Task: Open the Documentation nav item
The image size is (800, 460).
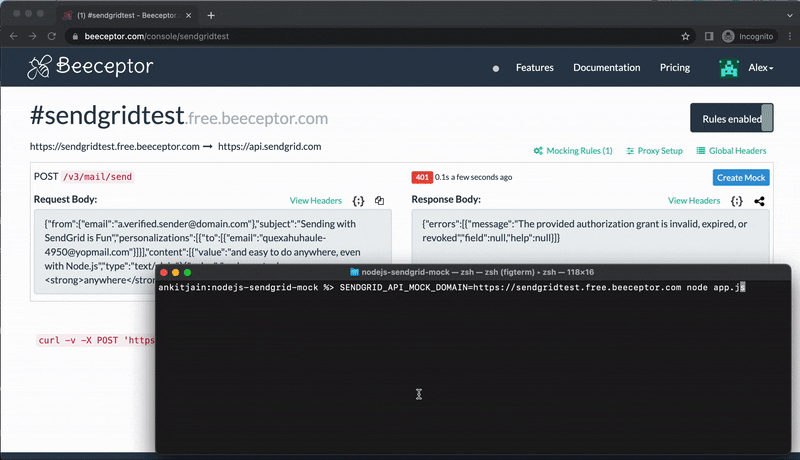Action: click(x=606, y=67)
